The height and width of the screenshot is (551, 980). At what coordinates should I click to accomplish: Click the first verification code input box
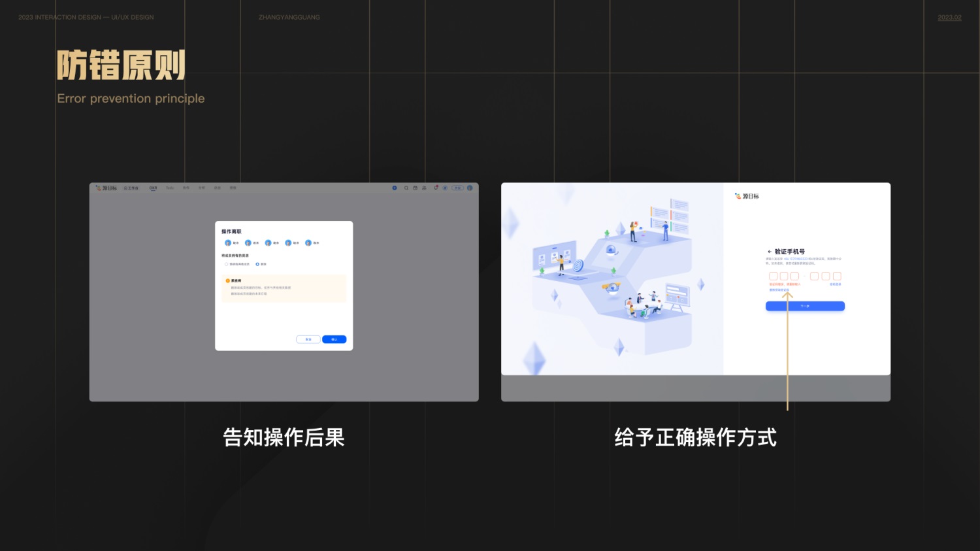(x=774, y=276)
